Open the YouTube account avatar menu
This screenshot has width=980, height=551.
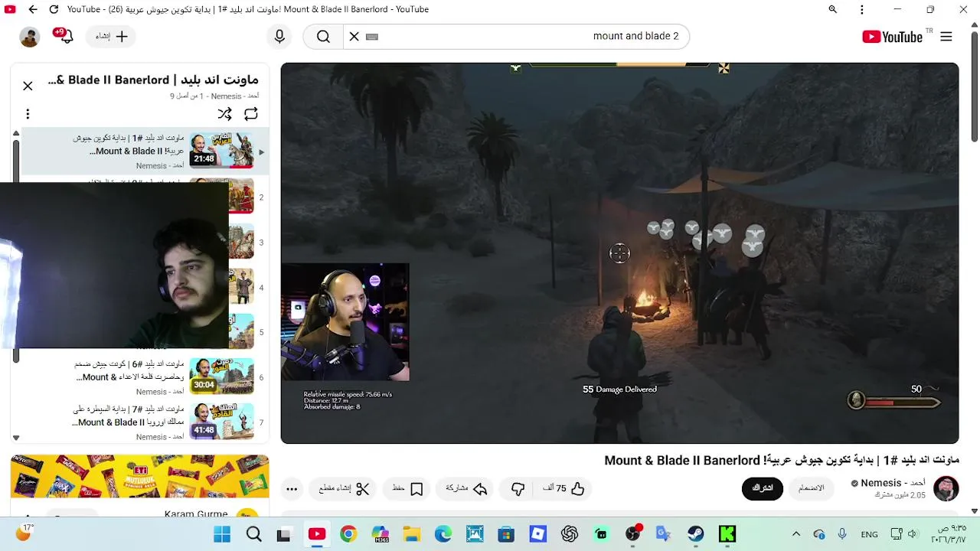[30, 37]
